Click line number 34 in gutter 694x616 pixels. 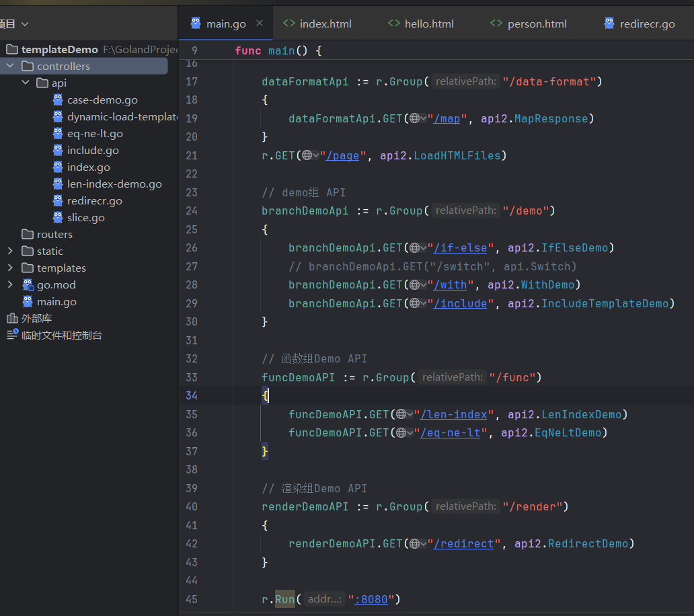point(191,395)
